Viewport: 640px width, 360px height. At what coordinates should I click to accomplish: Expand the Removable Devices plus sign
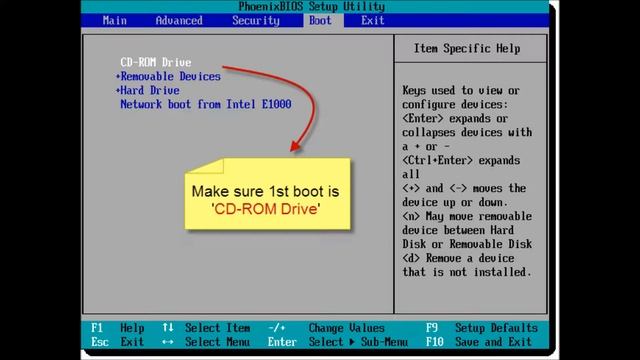coord(118,76)
